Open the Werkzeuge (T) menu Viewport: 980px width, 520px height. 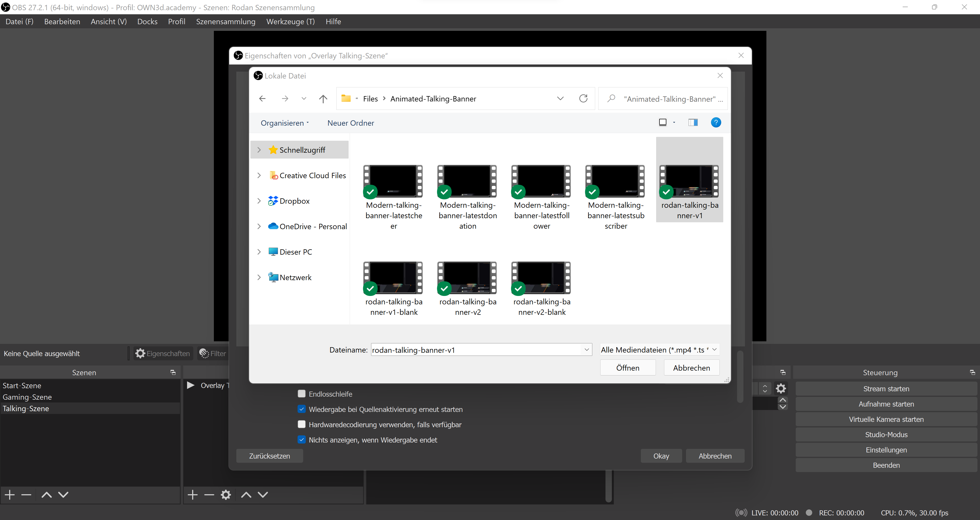click(x=290, y=22)
